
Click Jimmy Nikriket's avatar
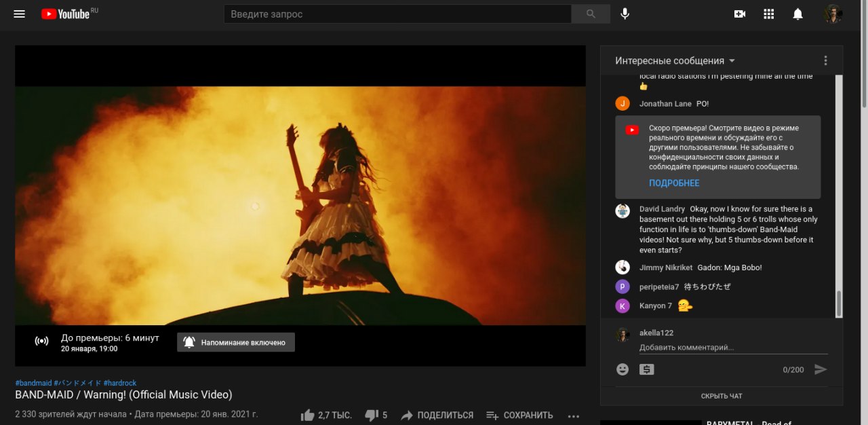tap(623, 267)
